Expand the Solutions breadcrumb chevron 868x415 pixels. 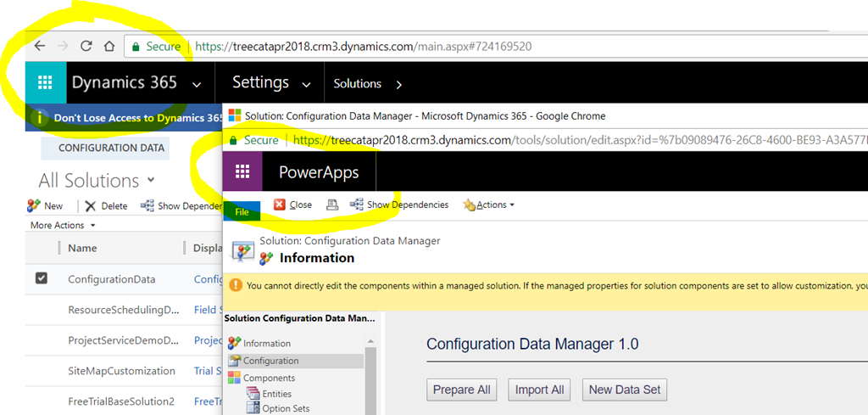tap(400, 85)
